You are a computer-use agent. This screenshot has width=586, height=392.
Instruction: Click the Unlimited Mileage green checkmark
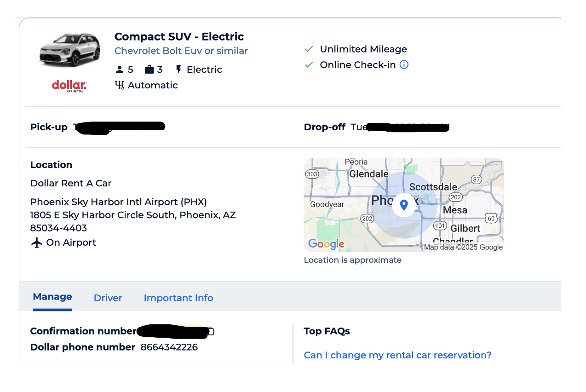[x=309, y=49]
